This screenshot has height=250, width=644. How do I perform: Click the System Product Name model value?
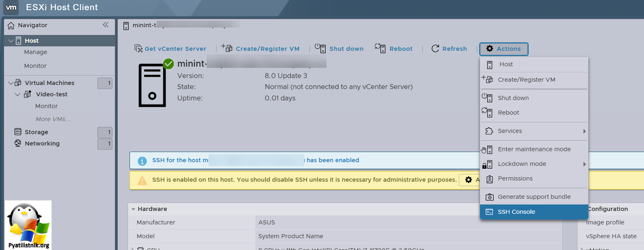[291, 236]
